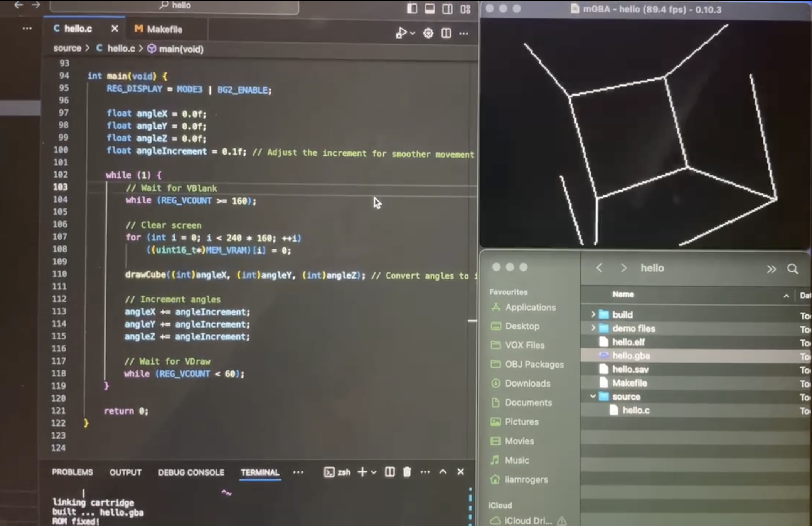Open the sidebar views ellipsis menu
Viewport: 812px width, 526px height.
(x=27, y=29)
